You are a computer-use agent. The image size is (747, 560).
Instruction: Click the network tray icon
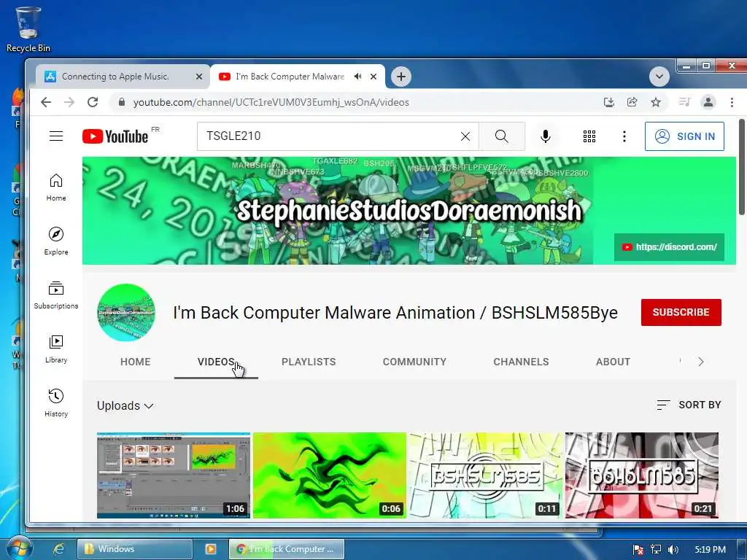656,550
